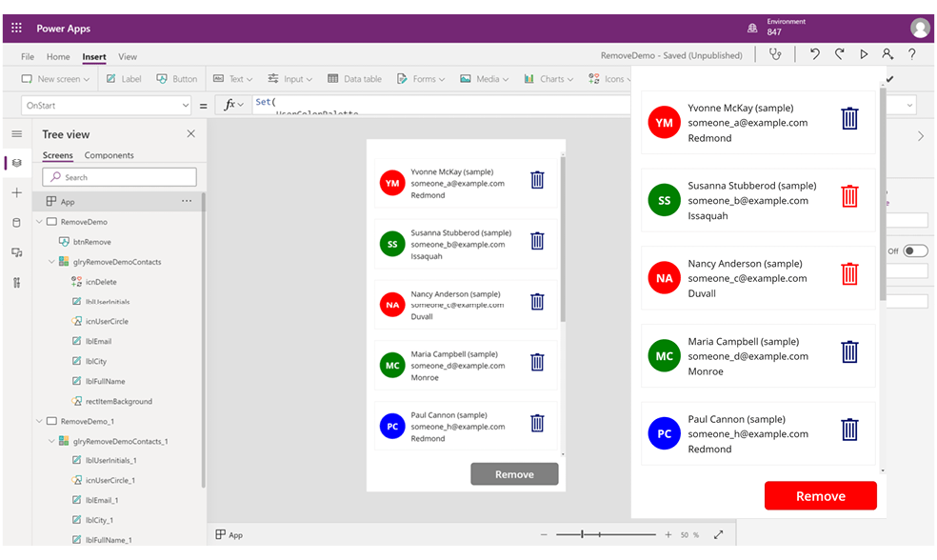Click gray Remove button on canvas
937x560 pixels.
(514, 474)
